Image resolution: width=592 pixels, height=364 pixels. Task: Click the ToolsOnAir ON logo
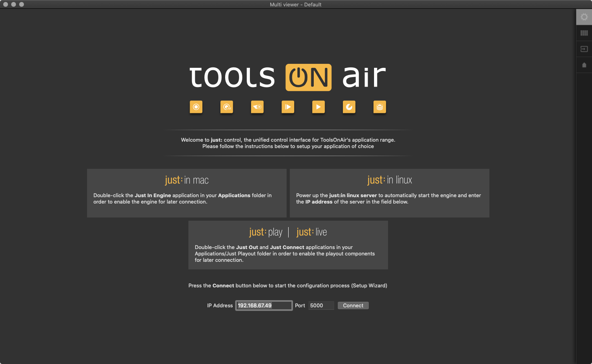click(x=309, y=77)
